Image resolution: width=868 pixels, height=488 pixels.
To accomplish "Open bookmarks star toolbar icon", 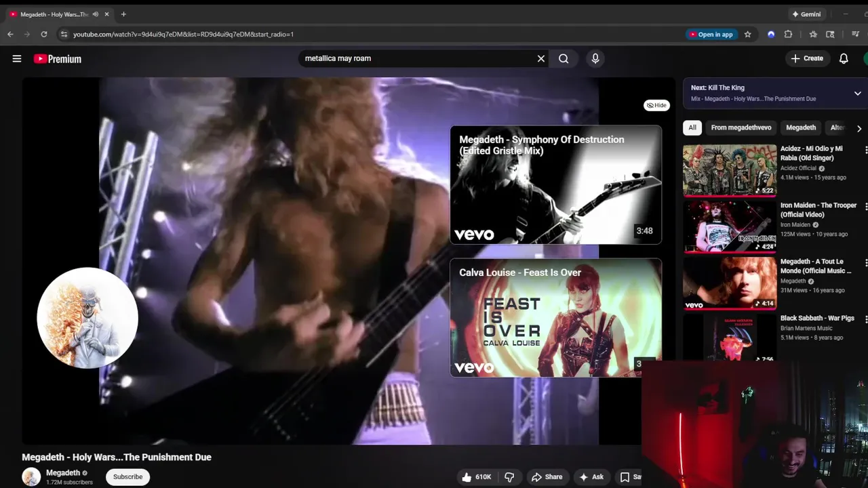I will pyautogui.click(x=813, y=34).
